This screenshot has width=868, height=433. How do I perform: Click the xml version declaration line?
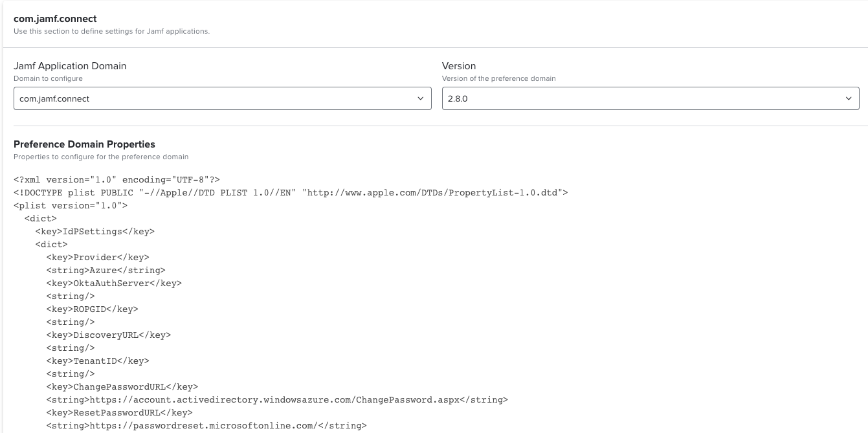[x=117, y=179]
